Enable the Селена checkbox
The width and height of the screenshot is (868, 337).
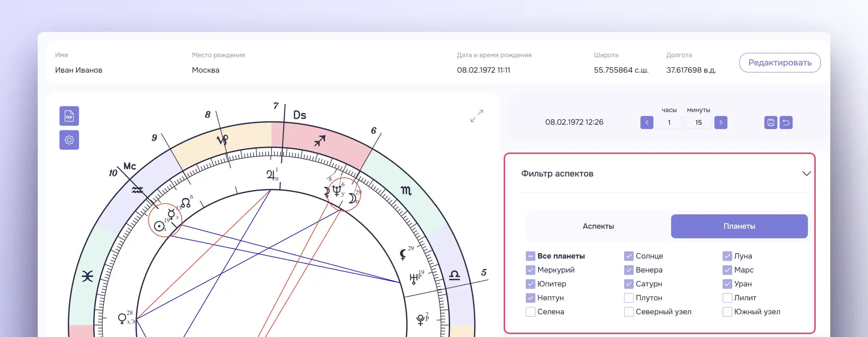[x=530, y=312]
